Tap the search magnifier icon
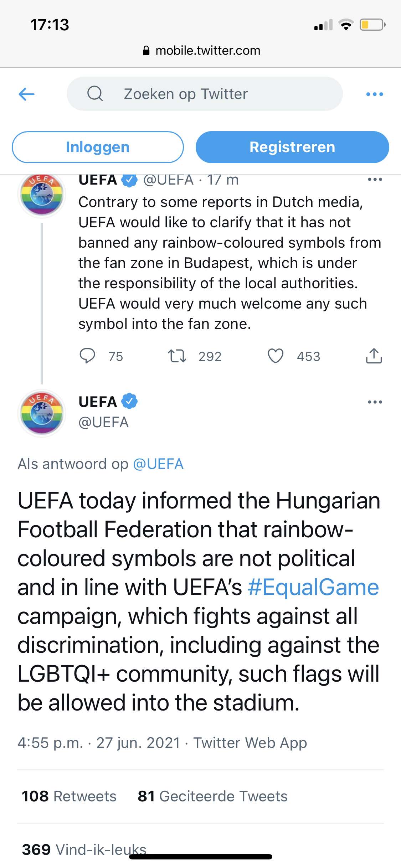This screenshot has height=868, width=401. point(95,94)
